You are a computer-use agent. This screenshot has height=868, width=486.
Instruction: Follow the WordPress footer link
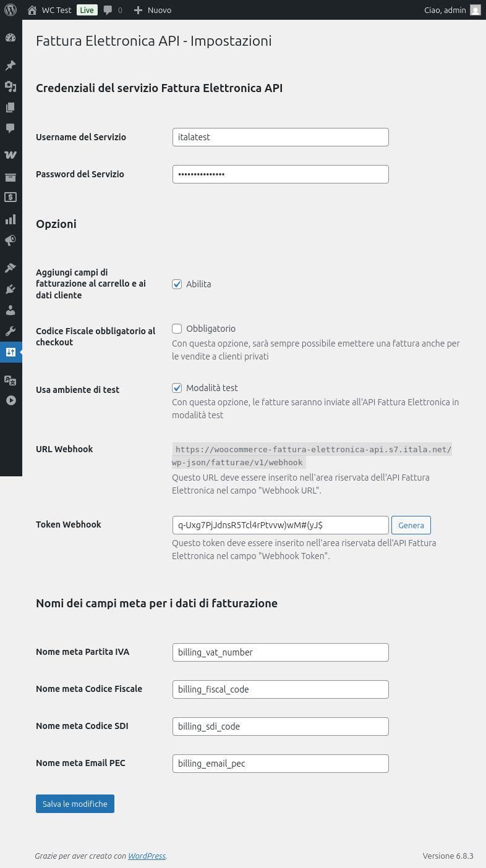(147, 856)
